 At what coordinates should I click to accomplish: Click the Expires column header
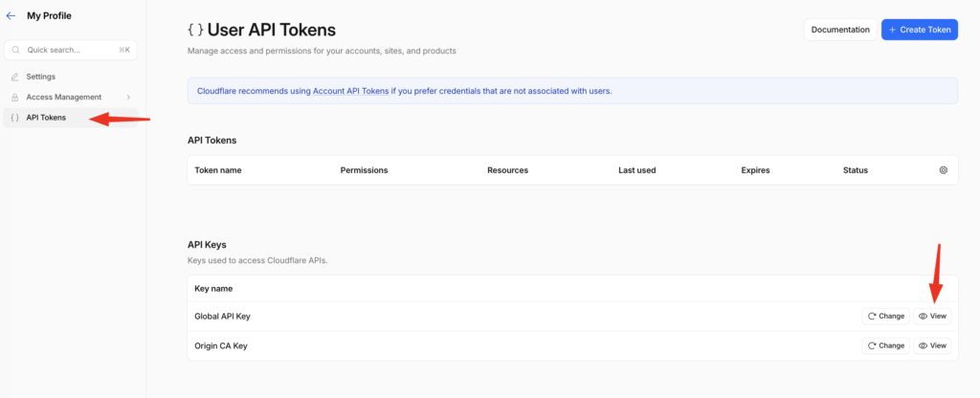coord(755,170)
